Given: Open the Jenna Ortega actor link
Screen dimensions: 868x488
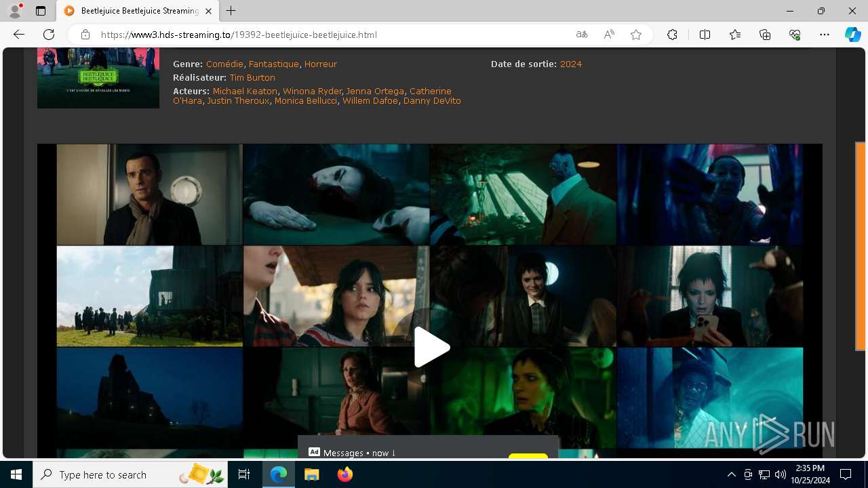Looking at the screenshot, I should click(x=375, y=91).
